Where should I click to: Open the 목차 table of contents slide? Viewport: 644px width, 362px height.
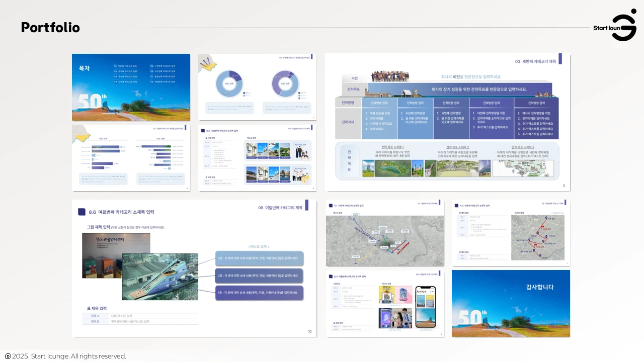click(131, 87)
